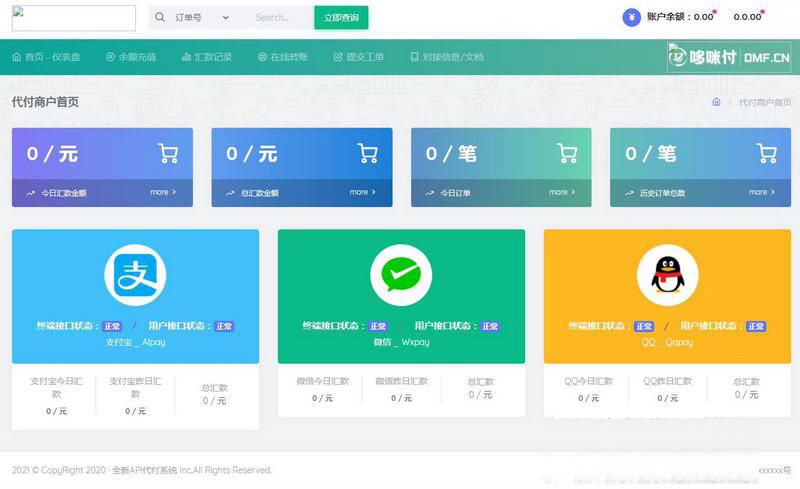This screenshot has height=489, width=800.
Task: Open the 在线转账 menu item
Action: point(283,57)
